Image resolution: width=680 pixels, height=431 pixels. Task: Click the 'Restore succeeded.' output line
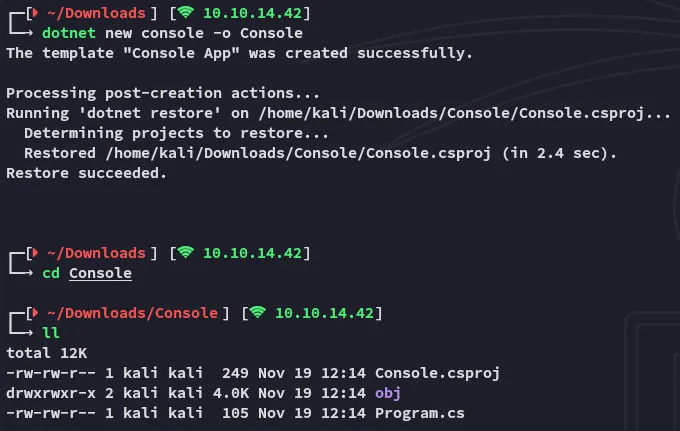point(86,172)
